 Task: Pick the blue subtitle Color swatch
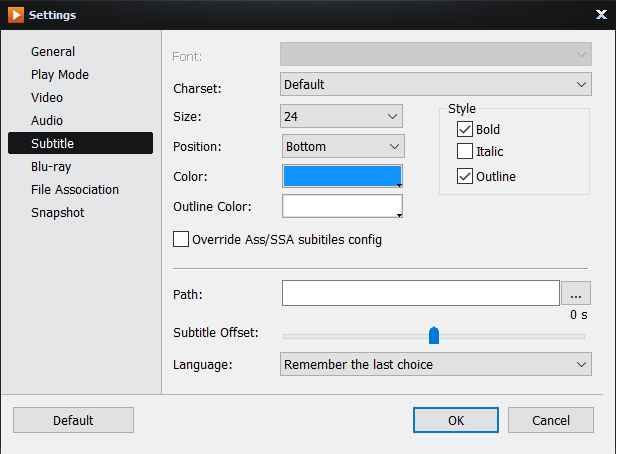342,177
